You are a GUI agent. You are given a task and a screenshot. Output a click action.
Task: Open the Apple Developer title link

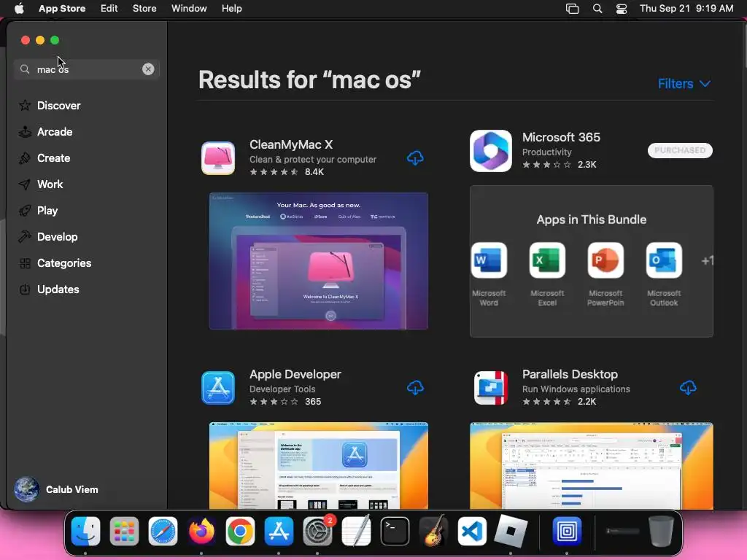click(295, 374)
